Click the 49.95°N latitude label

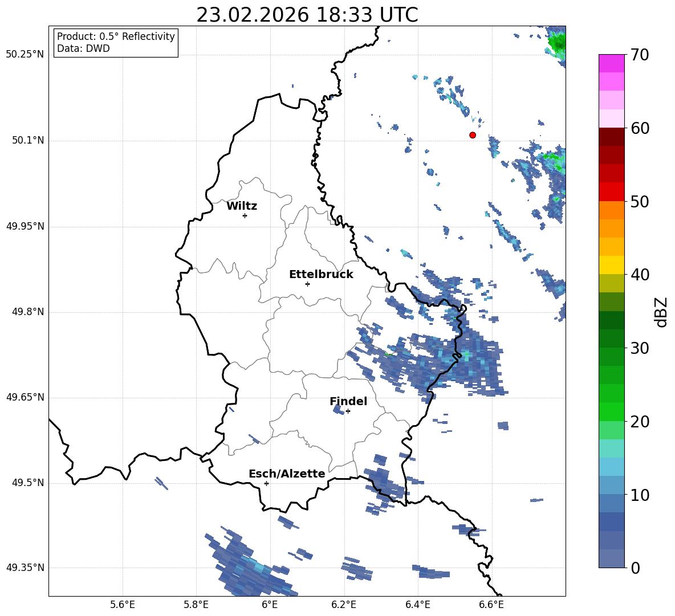[25, 226]
